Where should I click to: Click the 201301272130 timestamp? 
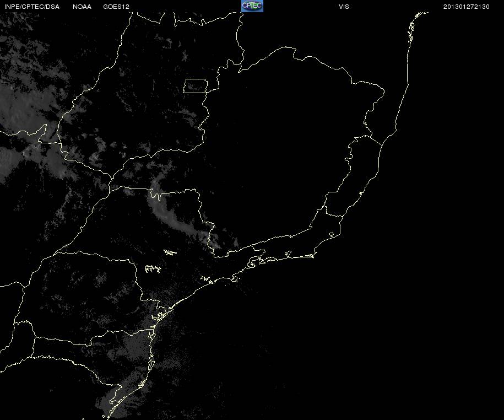tap(467, 7)
